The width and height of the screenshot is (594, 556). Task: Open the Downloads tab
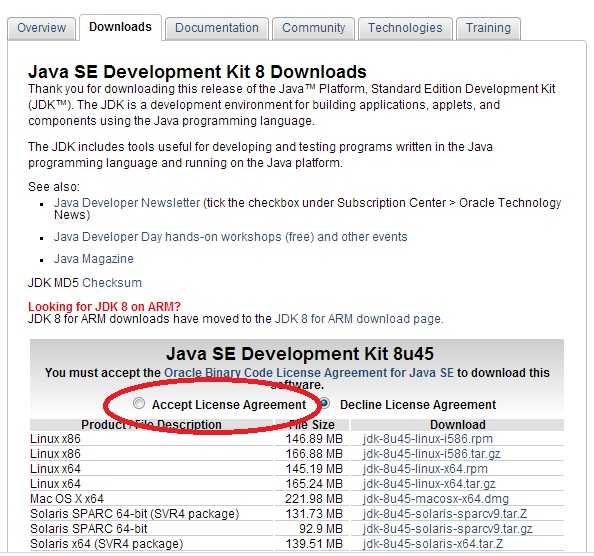(120, 27)
